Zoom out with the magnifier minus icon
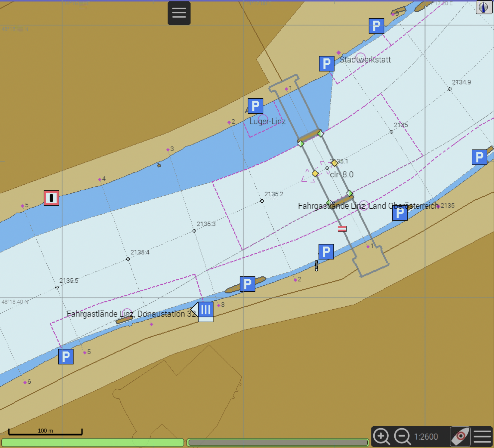The width and height of the screenshot is (494, 448). [402, 436]
